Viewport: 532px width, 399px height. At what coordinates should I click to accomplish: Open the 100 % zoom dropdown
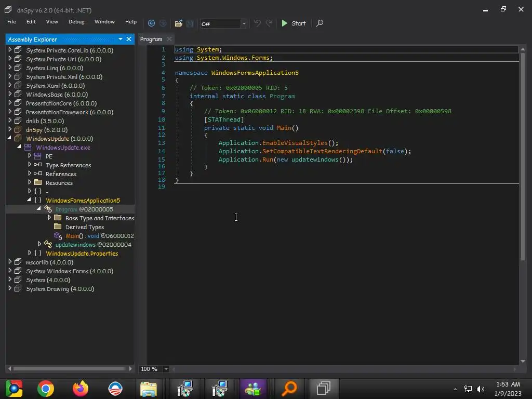click(x=166, y=369)
